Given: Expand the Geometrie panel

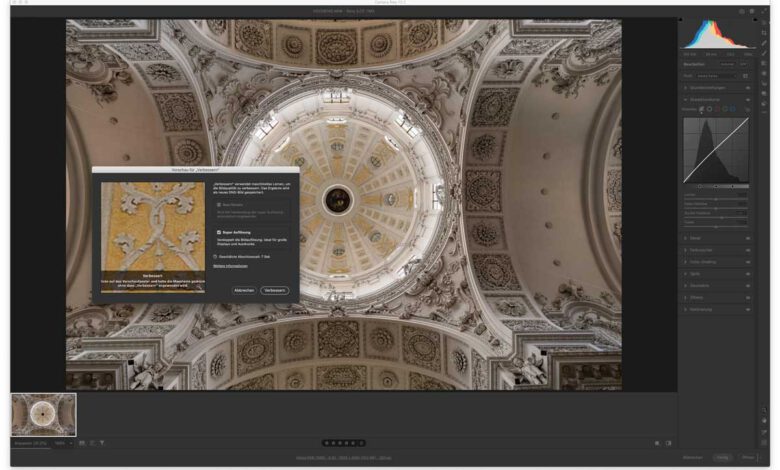Looking at the screenshot, I should click(x=685, y=286).
